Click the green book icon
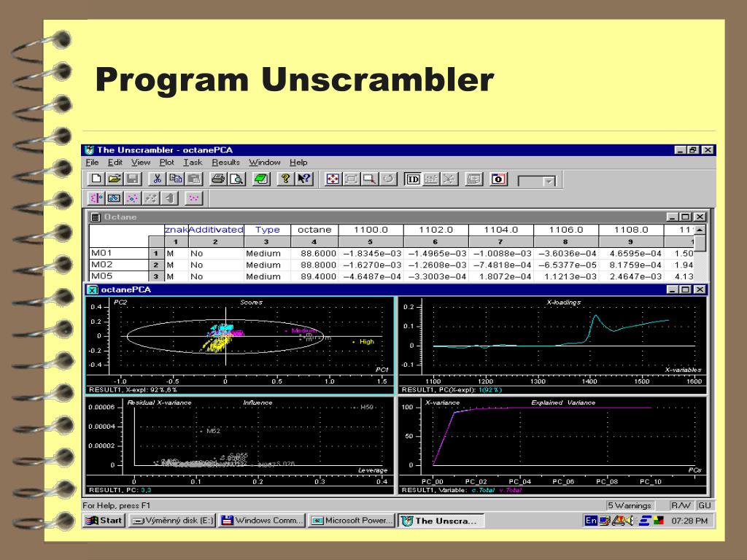747x560 pixels. coord(261,179)
